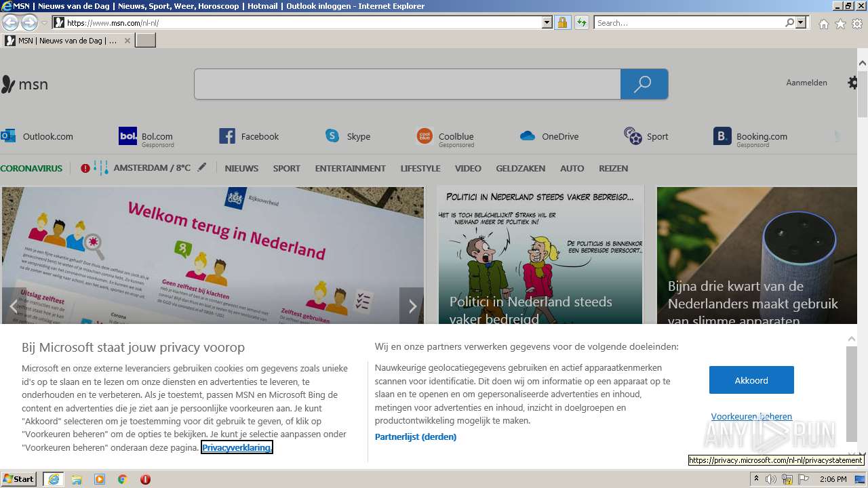Click the system tray volume icon
The image size is (868, 488).
click(771, 479)
